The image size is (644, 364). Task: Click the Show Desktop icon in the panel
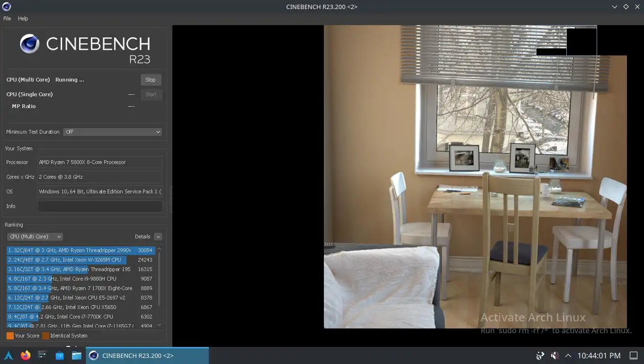pyautogui.click(x=634, y=355)
